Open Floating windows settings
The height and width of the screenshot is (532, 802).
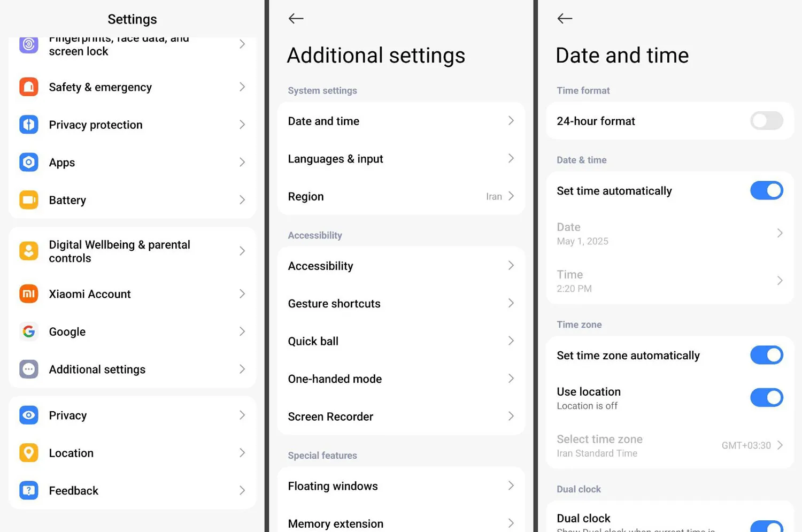pyautogui.click(x=333, y=486)
